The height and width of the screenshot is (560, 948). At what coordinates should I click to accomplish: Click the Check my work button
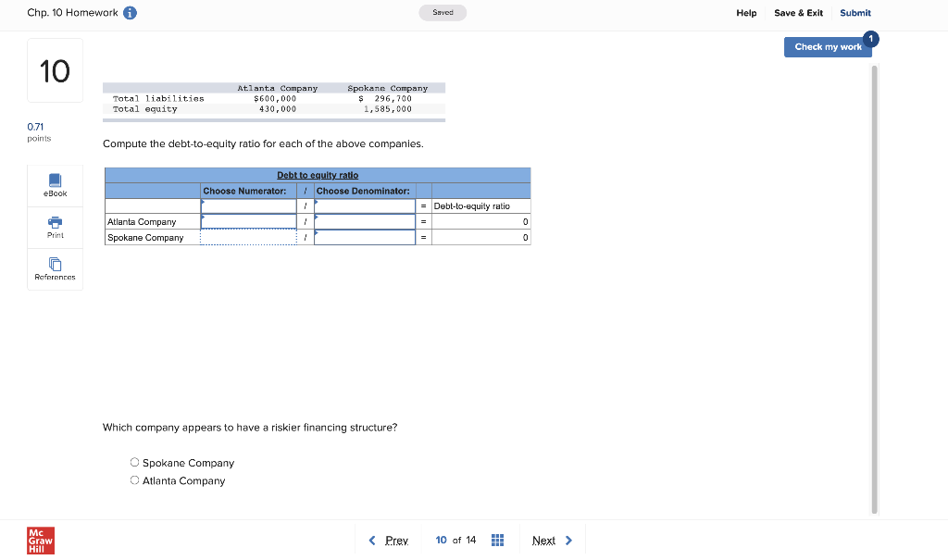[827, 46]
